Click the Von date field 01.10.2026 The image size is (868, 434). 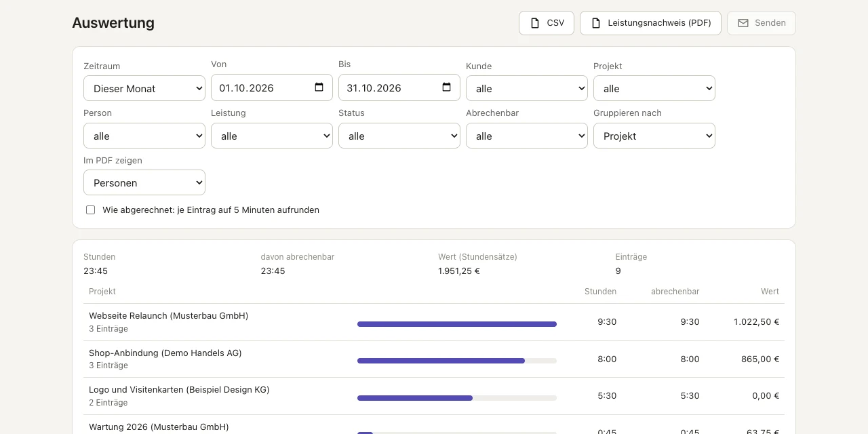click(x=272, y=87)
